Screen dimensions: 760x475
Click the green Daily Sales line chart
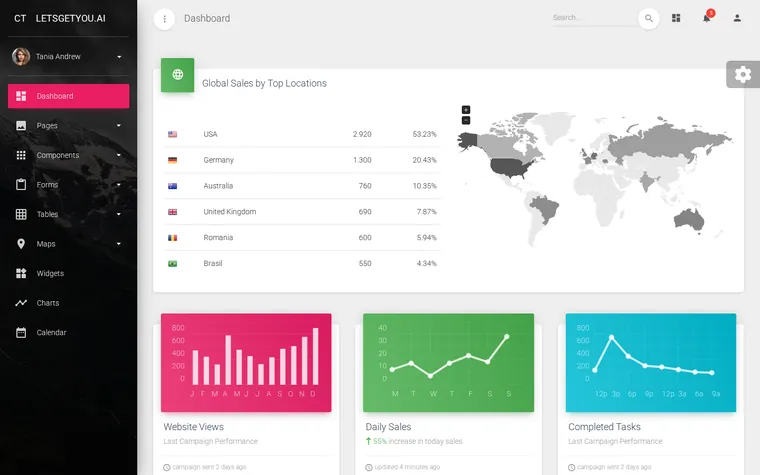(x=448, y=363)
